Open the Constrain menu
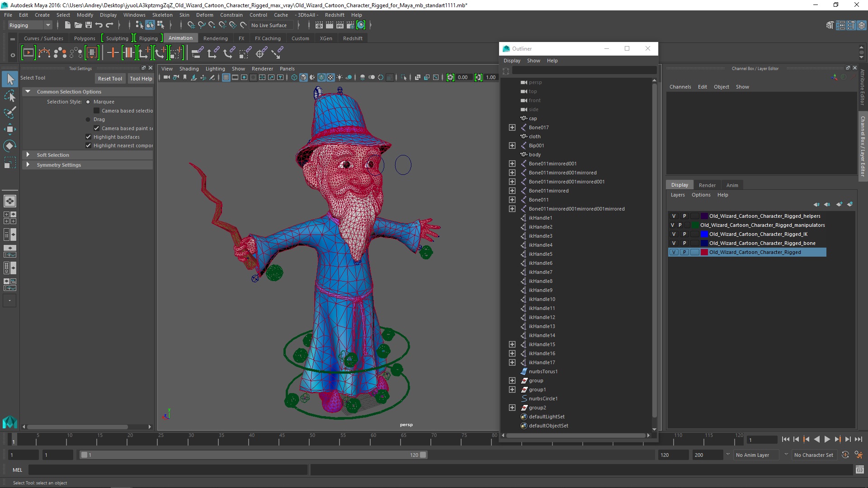This screenshot has height=488, width=868. [231, 15]
